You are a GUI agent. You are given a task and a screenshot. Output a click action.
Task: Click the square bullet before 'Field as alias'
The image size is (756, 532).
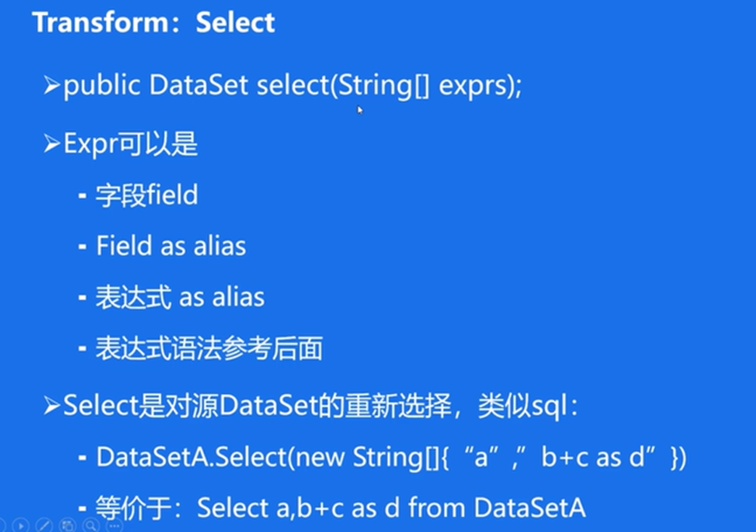(82, 247)
